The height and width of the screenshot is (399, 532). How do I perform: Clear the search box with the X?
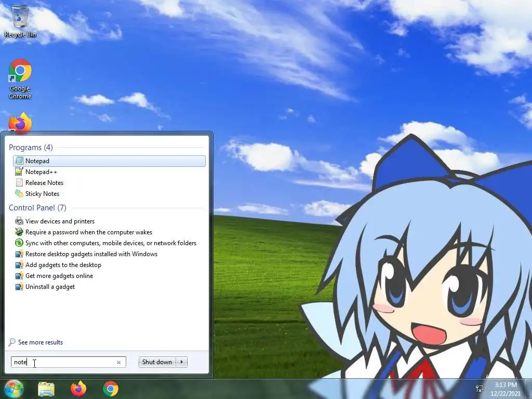[119, 362]
